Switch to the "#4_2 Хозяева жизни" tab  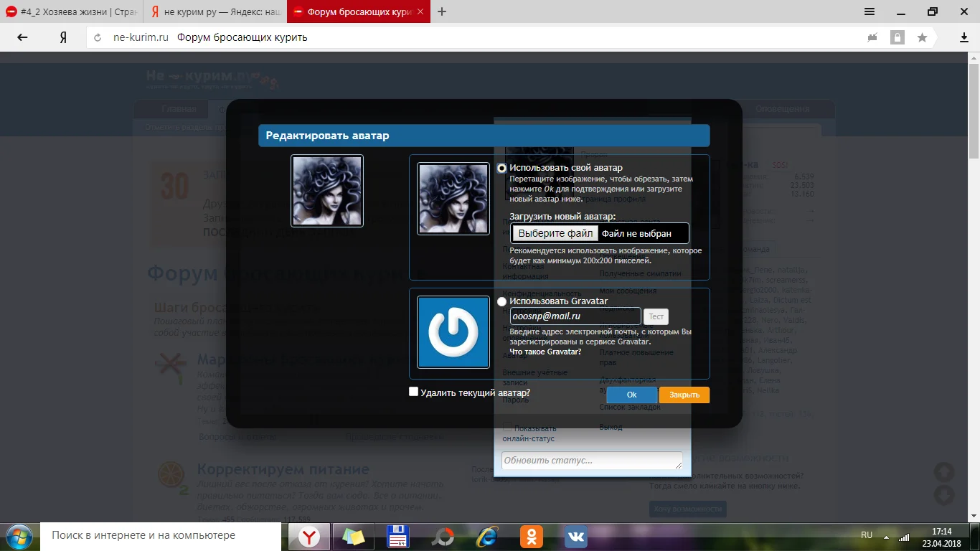[x=71, y=12]
